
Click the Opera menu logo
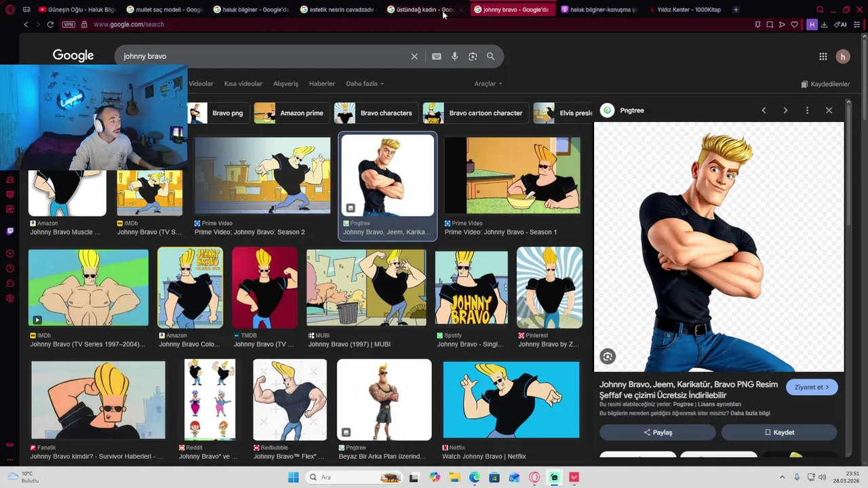(10, 9)
